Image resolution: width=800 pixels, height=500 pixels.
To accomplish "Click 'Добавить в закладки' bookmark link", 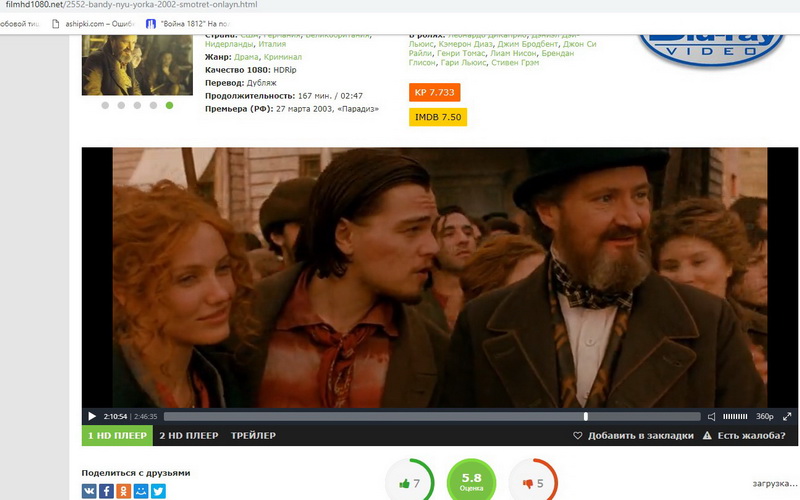I will click(640, 436).
